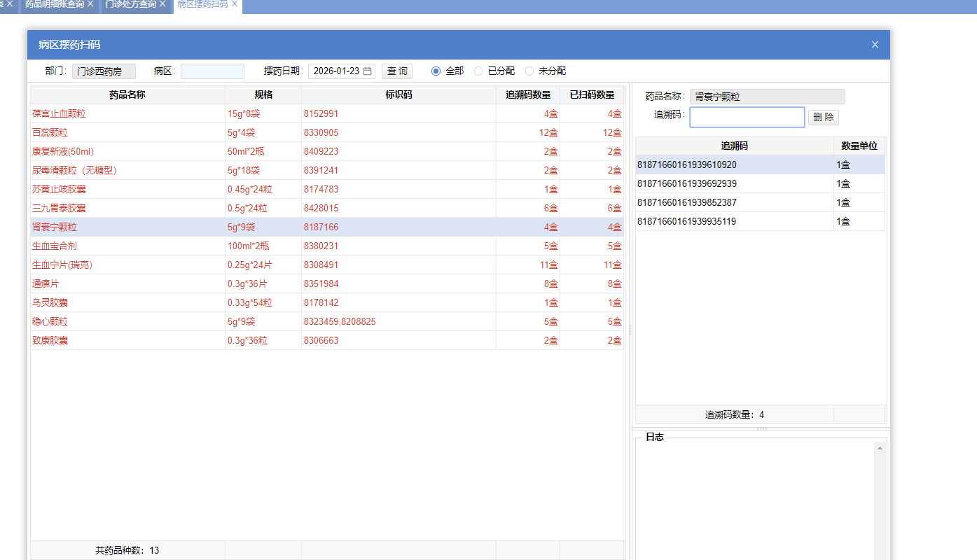The width and height of the screenshot is (977, 560).
Task: Select the 三九胃泰胶囊 row
Action: 327,208
